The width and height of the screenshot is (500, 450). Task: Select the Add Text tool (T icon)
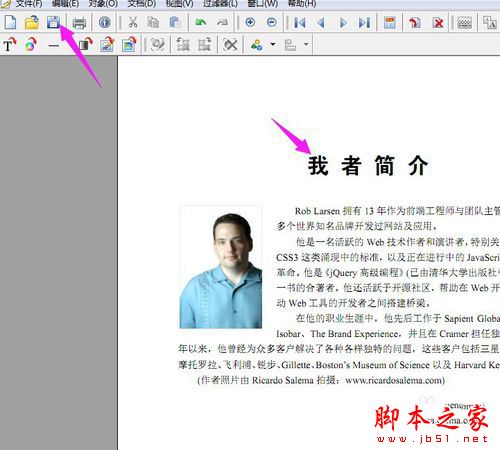click(10, 44)
